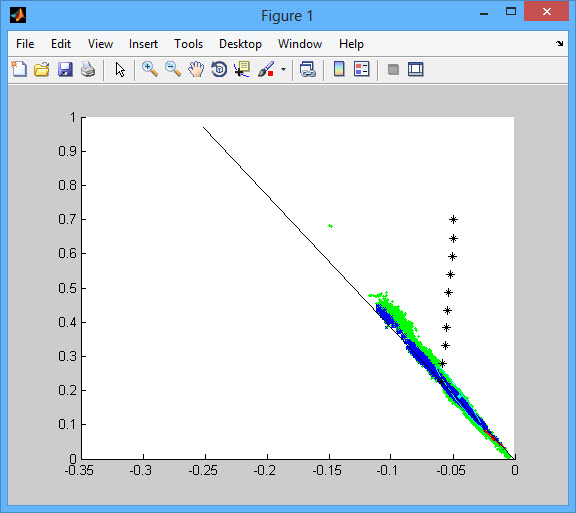The height and width of the screenshot is (513, 576).
Task: Print the figure using printer icon
Action: point(88,69)
